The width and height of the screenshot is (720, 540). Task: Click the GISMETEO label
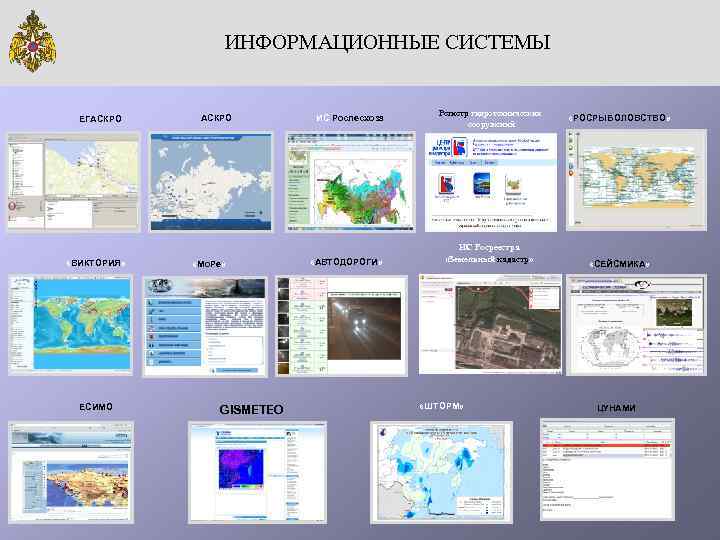click(x=251, y=410)
